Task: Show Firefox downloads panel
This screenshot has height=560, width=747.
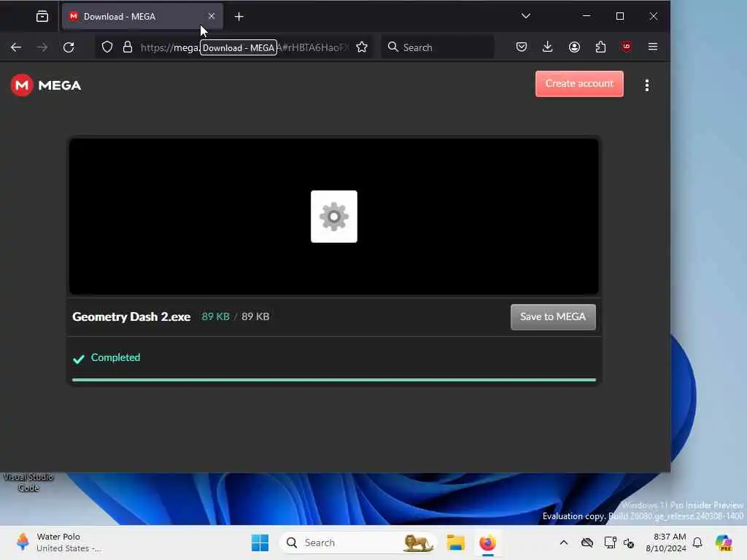Action: 547,47
